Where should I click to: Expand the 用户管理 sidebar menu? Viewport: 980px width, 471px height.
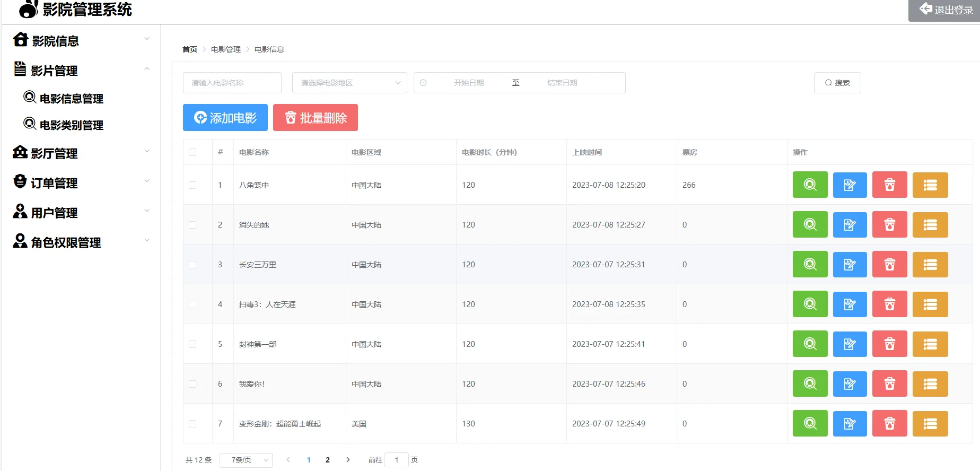click(81, 212)
